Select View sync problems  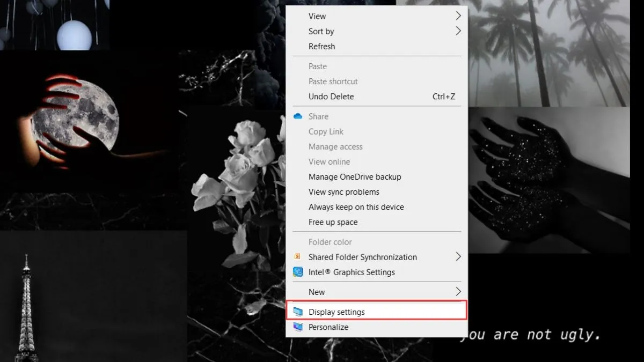point(343,191)
